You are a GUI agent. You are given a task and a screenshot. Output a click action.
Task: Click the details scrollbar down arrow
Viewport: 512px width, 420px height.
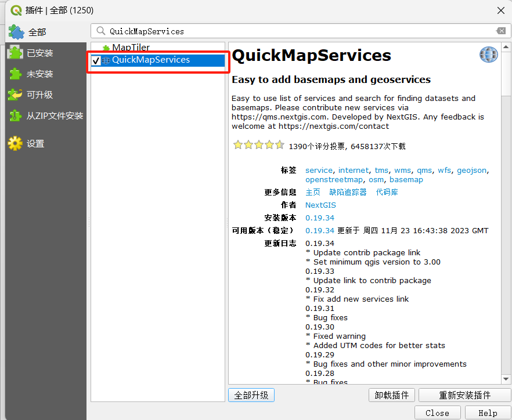[506, 379]
